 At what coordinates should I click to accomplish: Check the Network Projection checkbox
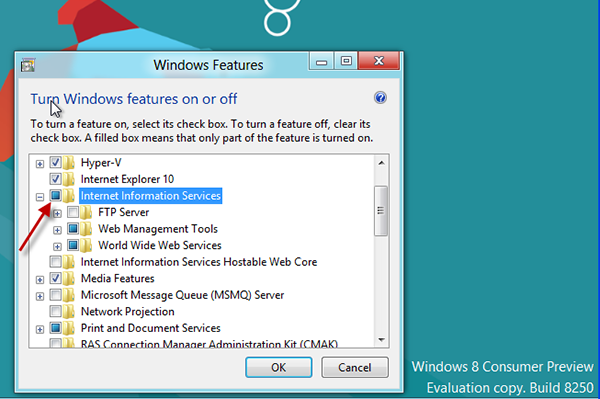55,311
